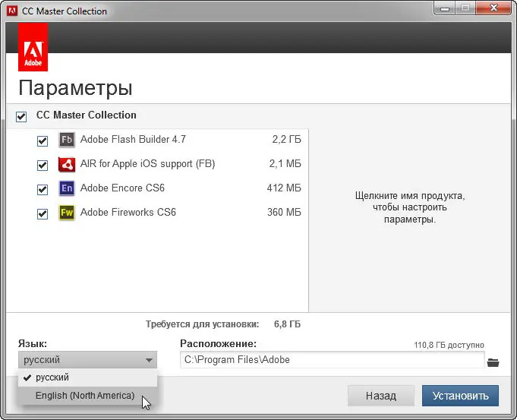Click the Назад back button

point(381,396)
